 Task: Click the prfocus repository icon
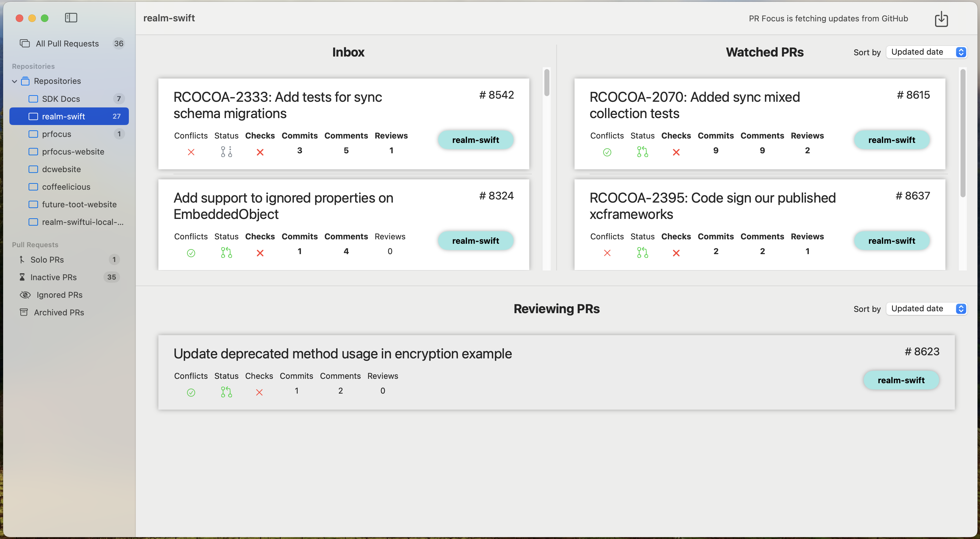34,134
